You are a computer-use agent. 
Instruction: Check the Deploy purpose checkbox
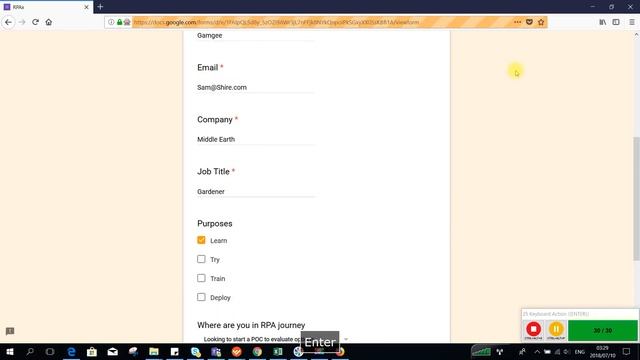tap(201, 297)
